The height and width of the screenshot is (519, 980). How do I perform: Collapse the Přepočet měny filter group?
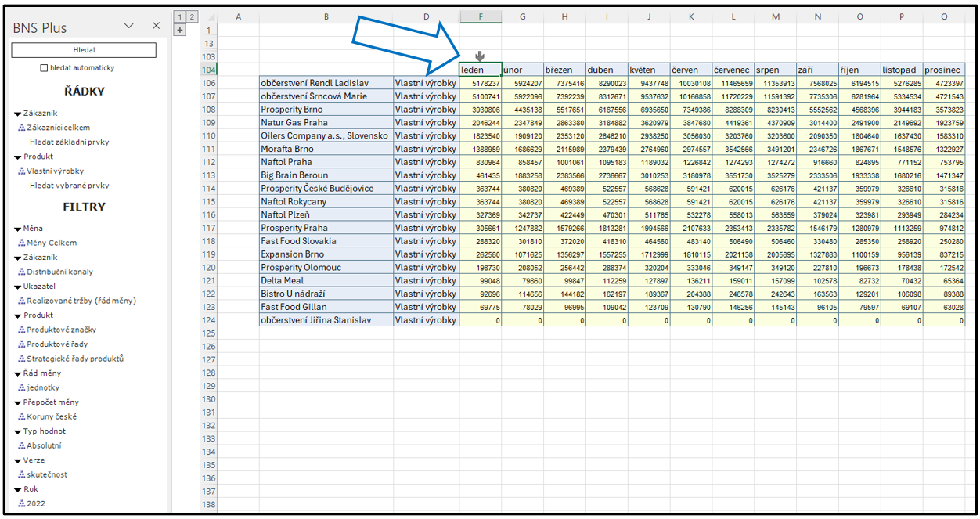pyautogui.click(x=17, y=403)
